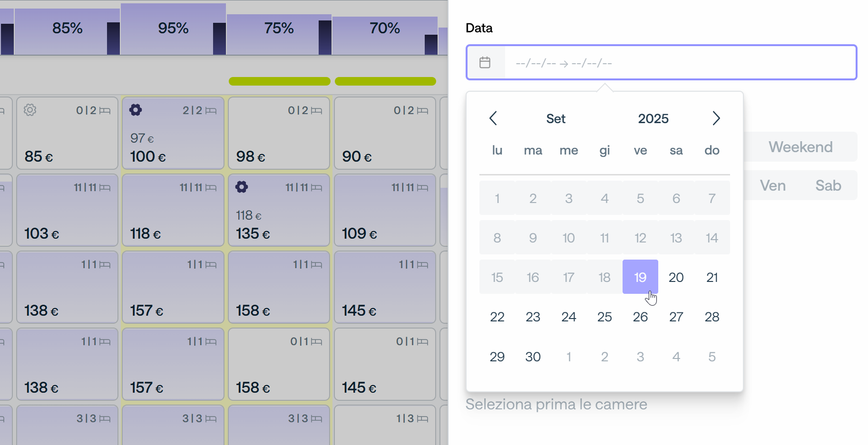
Task: Select the 158 € room cell with 1|1
Action: click(279, 287)
